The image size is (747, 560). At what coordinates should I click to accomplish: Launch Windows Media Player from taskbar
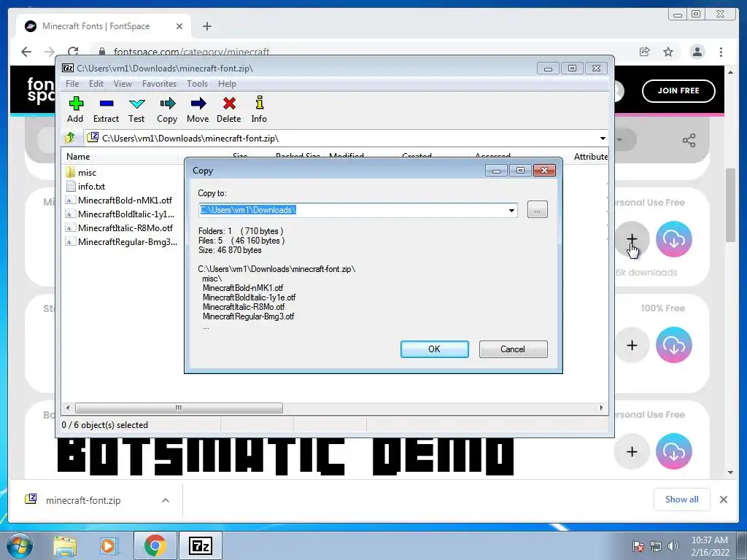click(x=109, y=546)
